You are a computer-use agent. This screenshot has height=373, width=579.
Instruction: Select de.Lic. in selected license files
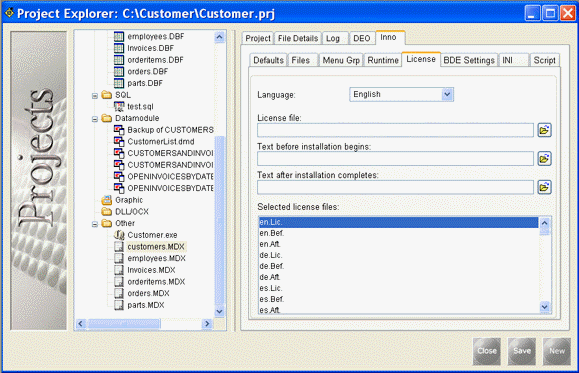click(271, 255)
